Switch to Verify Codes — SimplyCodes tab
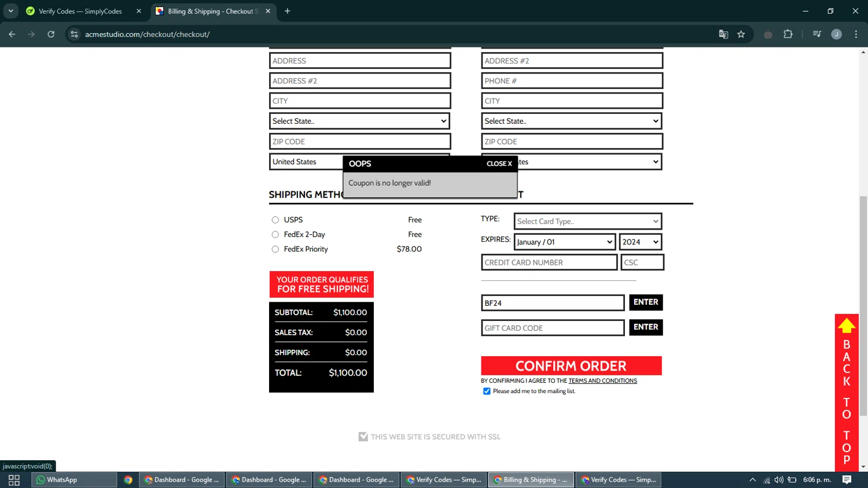This screenshot has height=488, width=868. (x=80, y=11)
